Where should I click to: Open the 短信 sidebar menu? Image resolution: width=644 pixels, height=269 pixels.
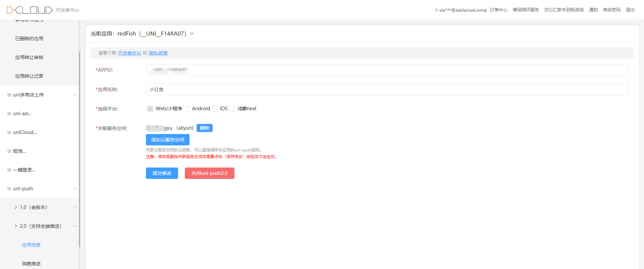(x=19, y=151)
